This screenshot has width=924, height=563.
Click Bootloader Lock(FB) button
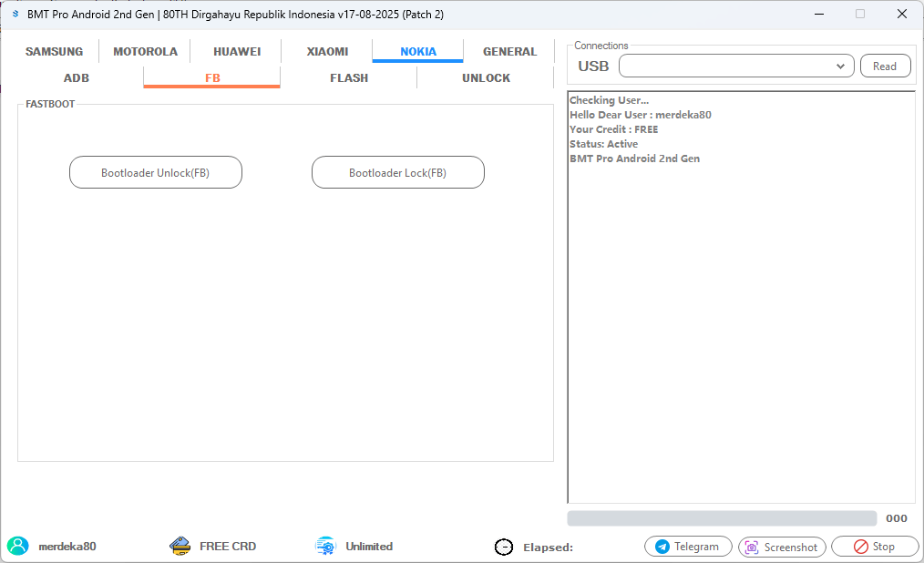click(397, 172)
